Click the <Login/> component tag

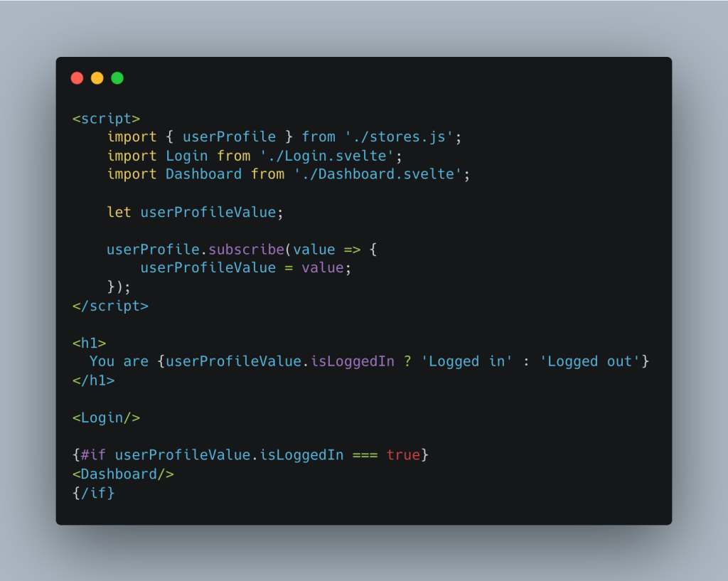coord(107,418)
